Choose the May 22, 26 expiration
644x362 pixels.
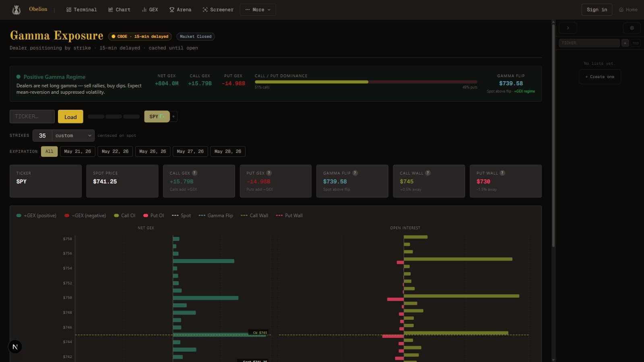click(x=115, y=151)
